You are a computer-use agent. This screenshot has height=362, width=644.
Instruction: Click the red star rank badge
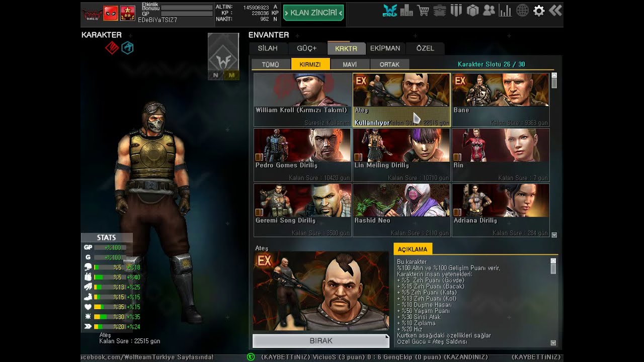coord(128,13)
